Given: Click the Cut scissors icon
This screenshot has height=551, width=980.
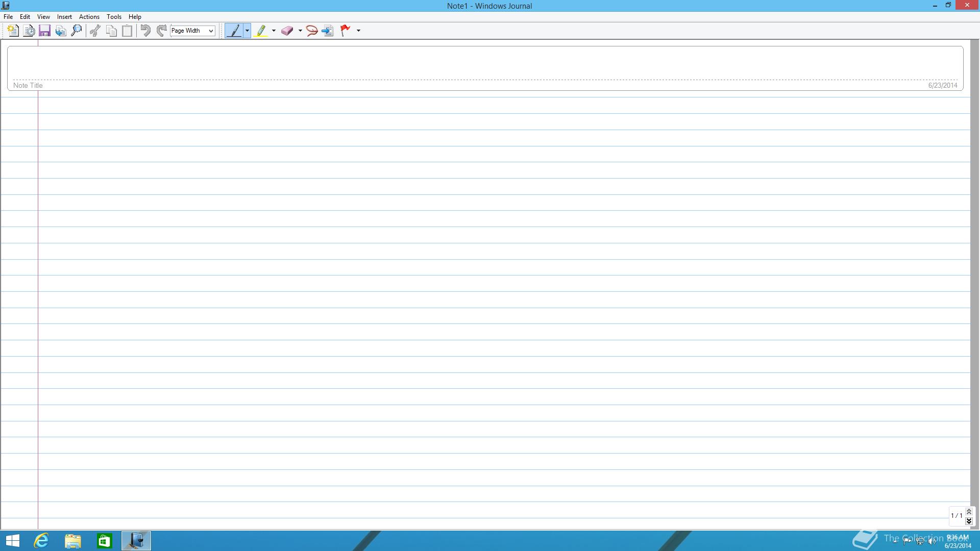Looking at the screenshot, I should [x=95, y=31].
